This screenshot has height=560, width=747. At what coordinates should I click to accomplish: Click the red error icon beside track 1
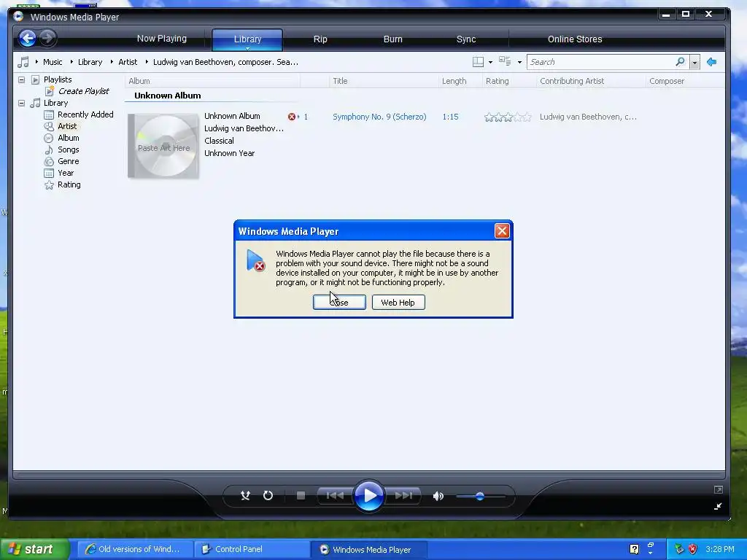pos(292,117)
